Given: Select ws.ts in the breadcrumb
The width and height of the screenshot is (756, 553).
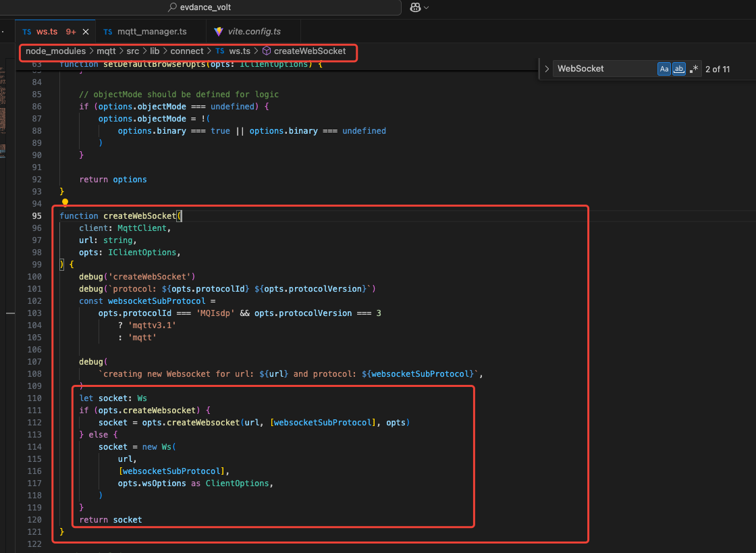Looking at the screenshot, I should coord(240,51).
